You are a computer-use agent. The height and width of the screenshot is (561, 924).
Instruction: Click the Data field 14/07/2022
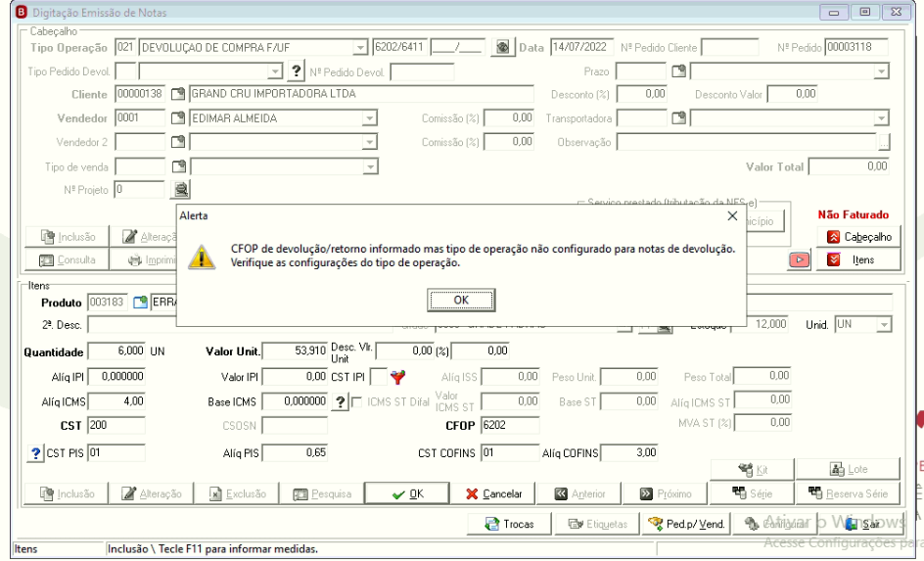point(581,47)
